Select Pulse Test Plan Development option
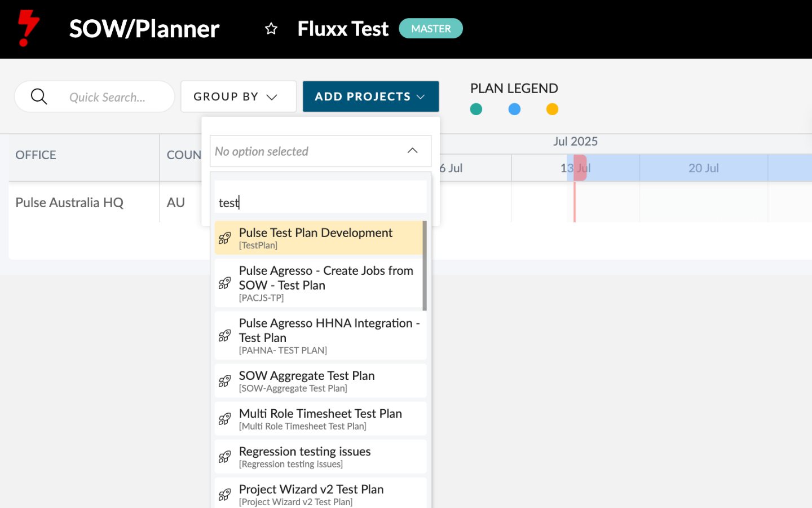Screen dimensions: 812x508 point(319,238)
